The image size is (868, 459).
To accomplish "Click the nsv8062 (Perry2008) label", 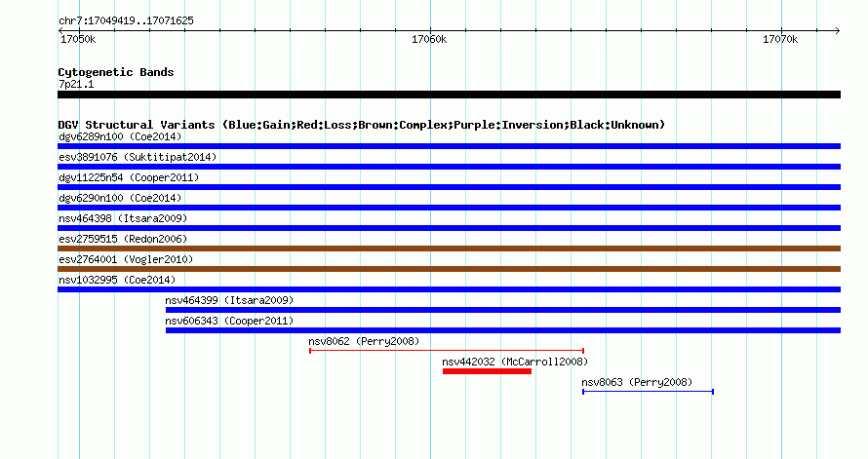I will click(x=364, y=341).
